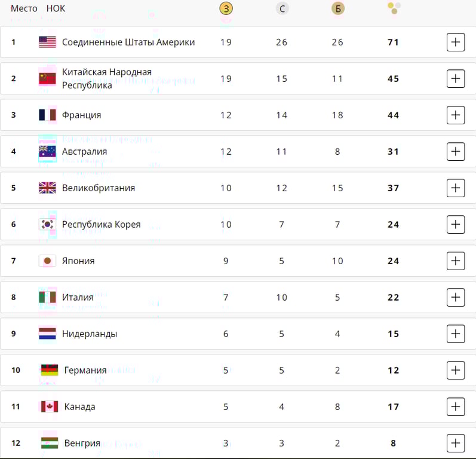The height and width of the screenshot is (459, 476).
Task: Open the Китайская Народная Республика link
Action: [106, 78]
